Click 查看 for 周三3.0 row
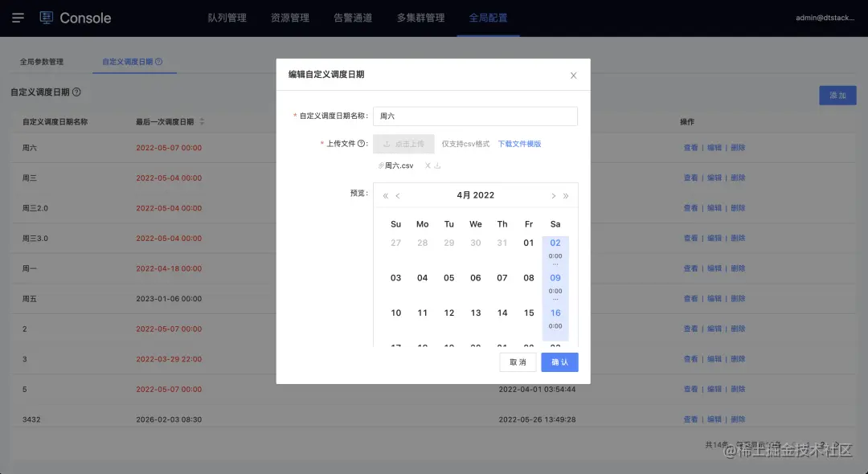868x474 pixels. pyautogui.click(x=690, y=238)
